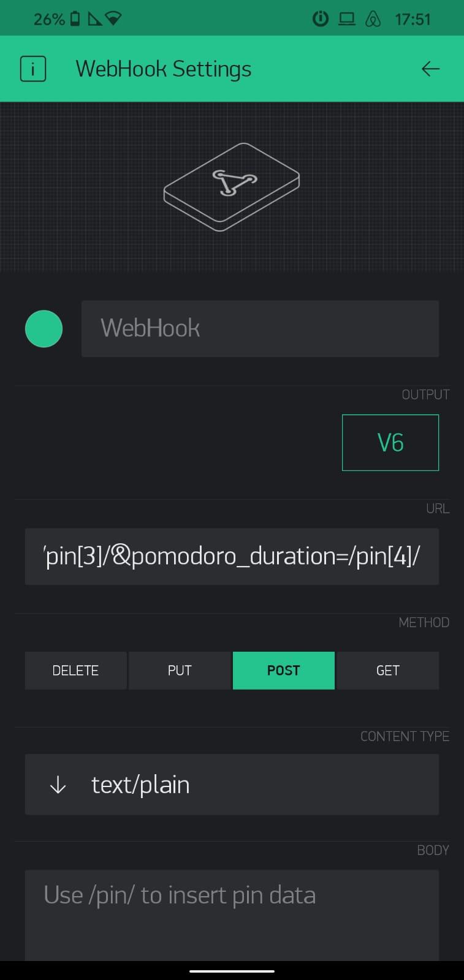Tap the VPN icon in the status bar
The height and width of the screenshot is (980, 464).
click(371, 19)
